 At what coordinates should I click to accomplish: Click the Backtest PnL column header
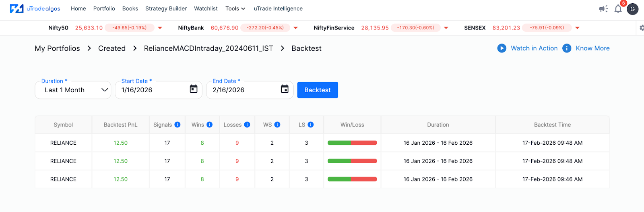121,125
